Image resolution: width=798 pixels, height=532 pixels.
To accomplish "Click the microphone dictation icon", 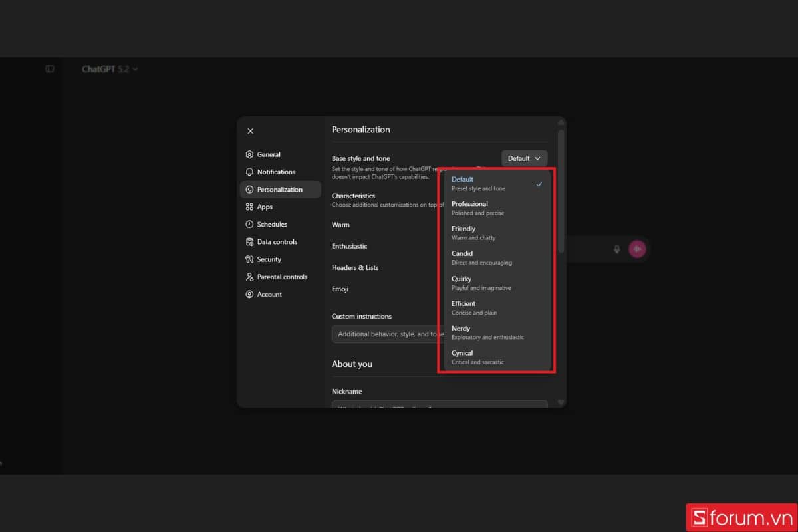I will pos(616,249).
